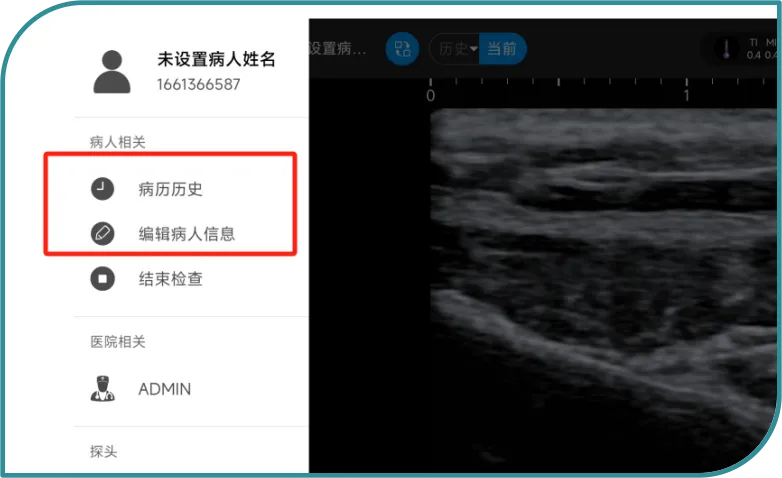Screen dimensions: 782x478
Task: Switch to the 历史 view toggle
Action: (454, 49)
